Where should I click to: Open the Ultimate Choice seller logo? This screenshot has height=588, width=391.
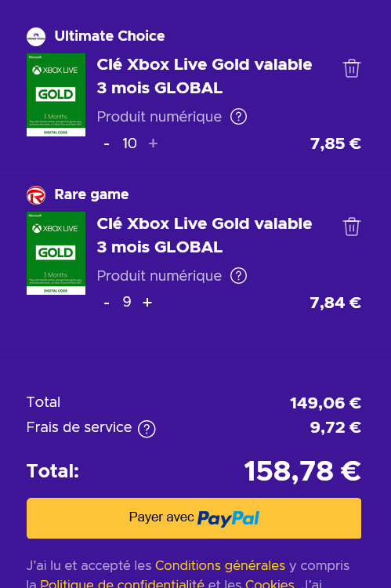point(36,36)
